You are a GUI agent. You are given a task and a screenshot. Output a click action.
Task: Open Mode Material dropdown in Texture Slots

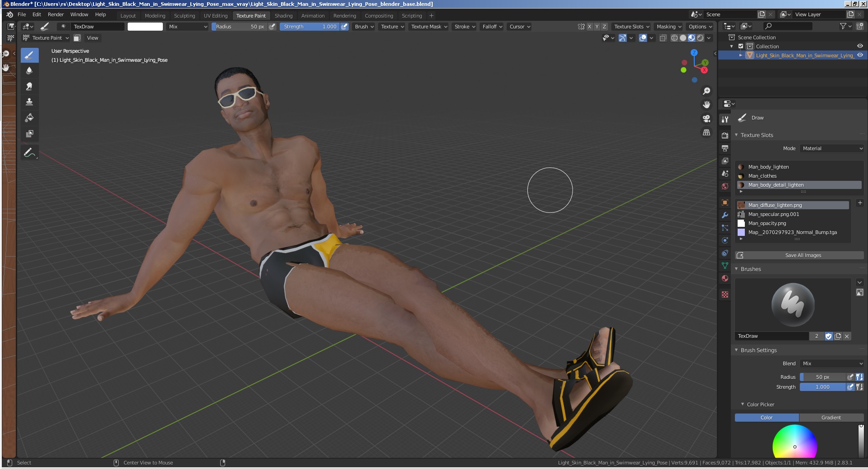[832, 148]
